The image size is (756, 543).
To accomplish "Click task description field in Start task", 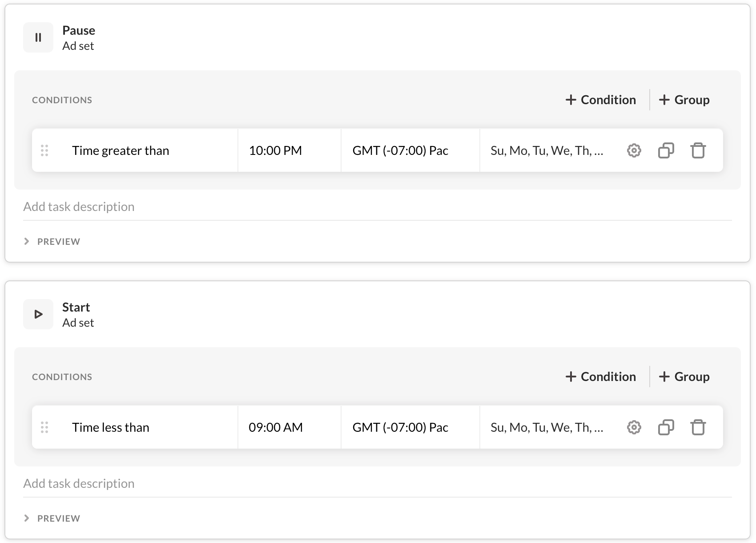I will [378, 484].
